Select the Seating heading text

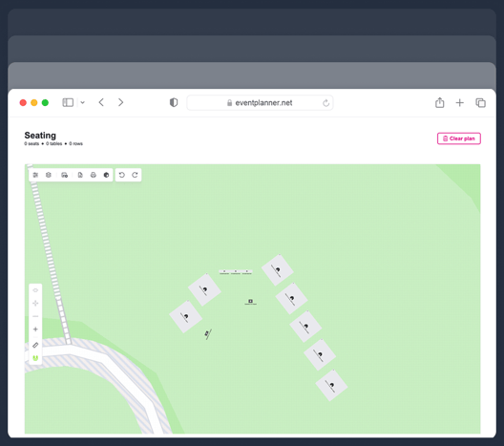point(40,136)
